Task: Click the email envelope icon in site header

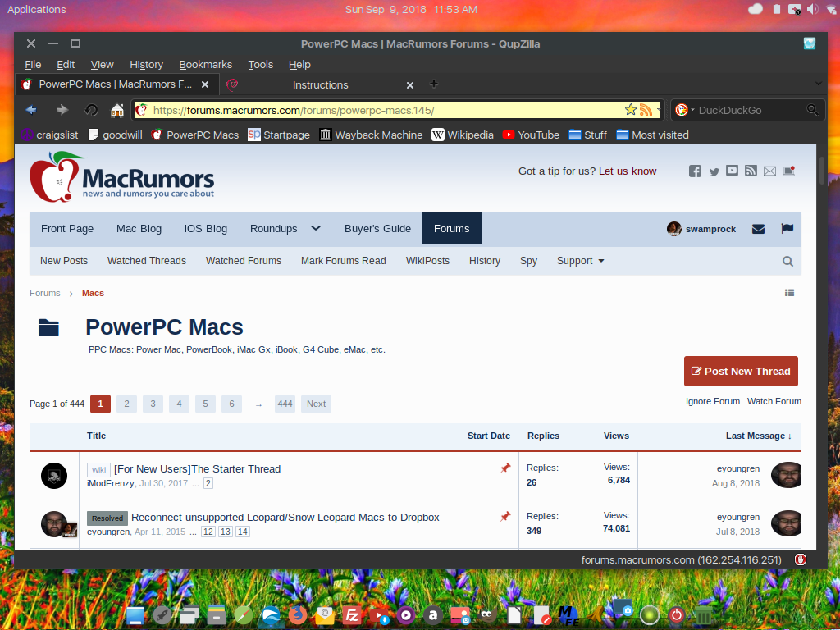Action: (769, 171)
